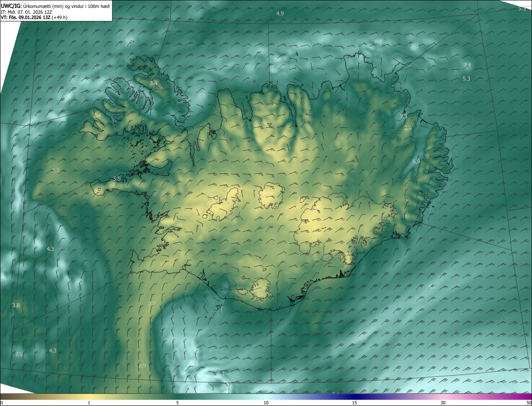
Task: Click the 4.3 value beside the 7.1 label
Action: click(x=52, y=351)
